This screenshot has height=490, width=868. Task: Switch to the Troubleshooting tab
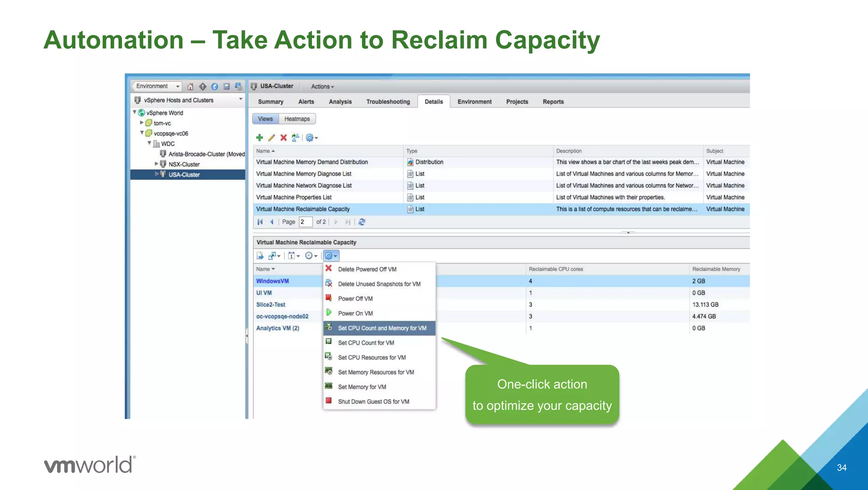click(x=388, y=102)
